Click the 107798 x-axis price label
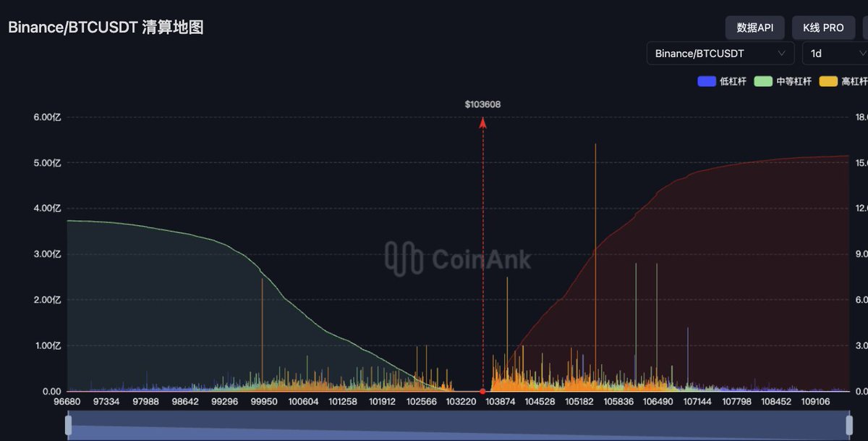 coord(737,402)
